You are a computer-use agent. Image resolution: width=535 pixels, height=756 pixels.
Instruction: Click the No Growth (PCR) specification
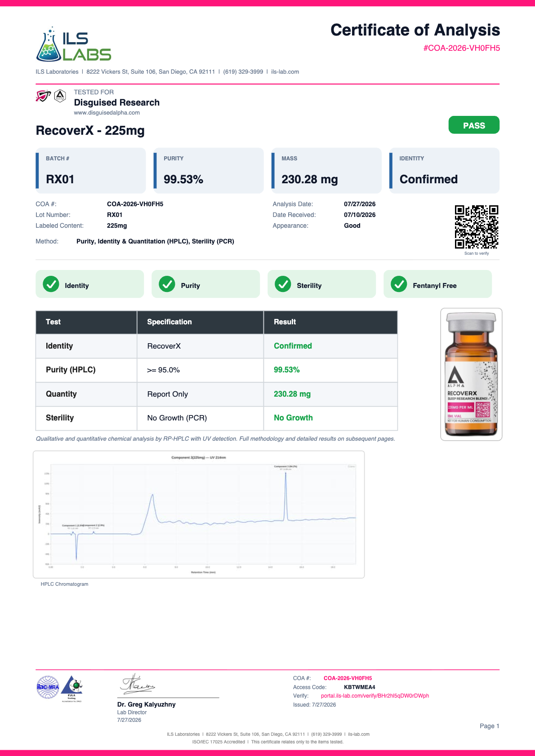177,418
